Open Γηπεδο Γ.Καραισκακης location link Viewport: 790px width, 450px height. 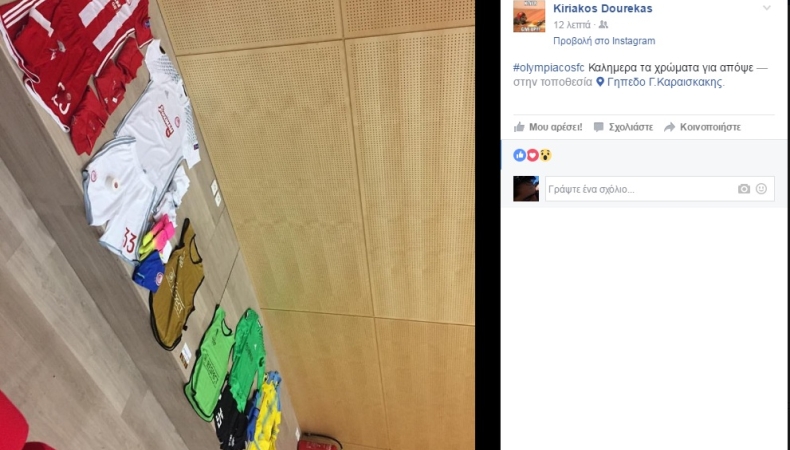coord(665,82)
